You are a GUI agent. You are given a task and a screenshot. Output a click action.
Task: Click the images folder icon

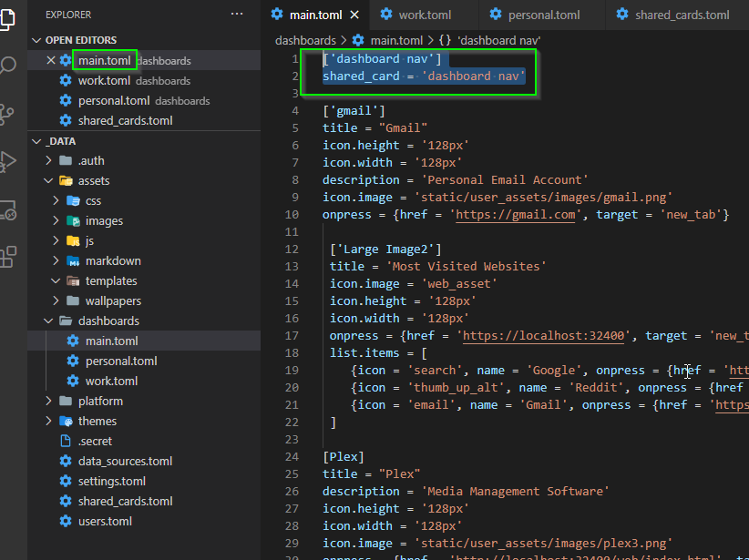pos(73,220)
